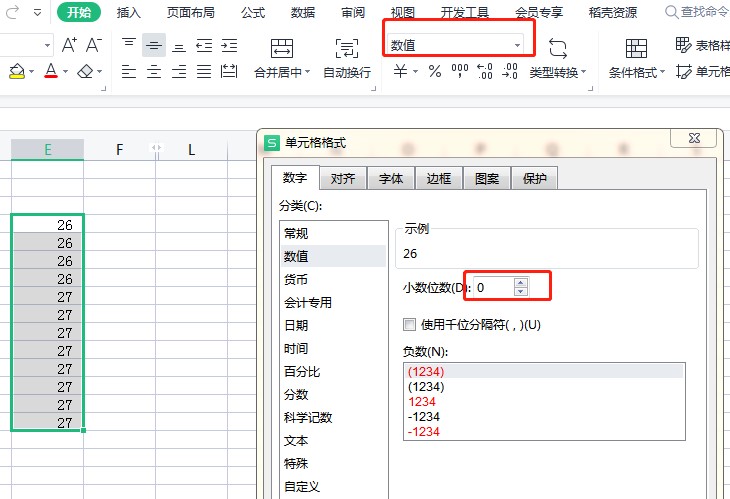730x499 pixels.
Task: Enable 使用千位分隔符 checkbox
Action: [x=409, y=324]
